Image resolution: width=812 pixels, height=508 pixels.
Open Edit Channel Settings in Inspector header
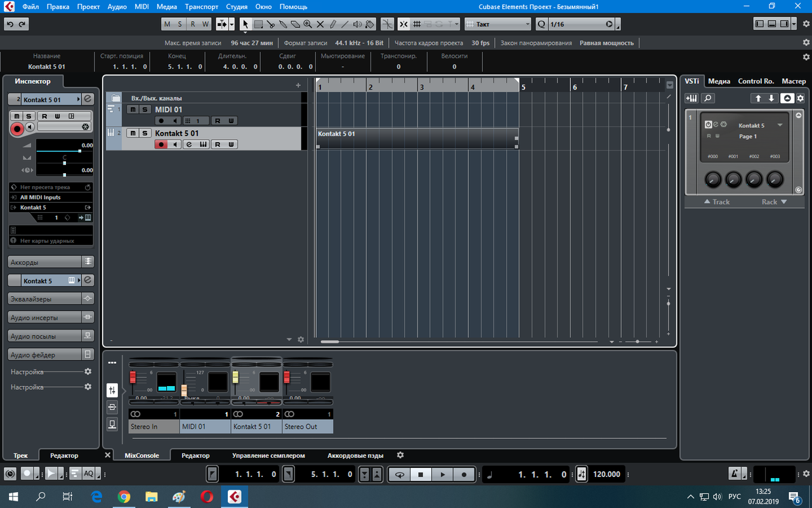pos(88,99)
